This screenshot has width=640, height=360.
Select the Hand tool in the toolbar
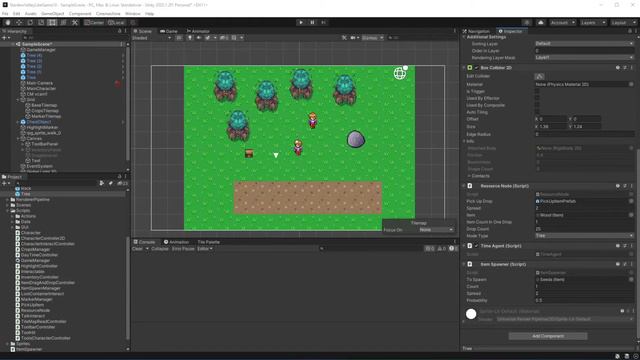pos(8,22)
